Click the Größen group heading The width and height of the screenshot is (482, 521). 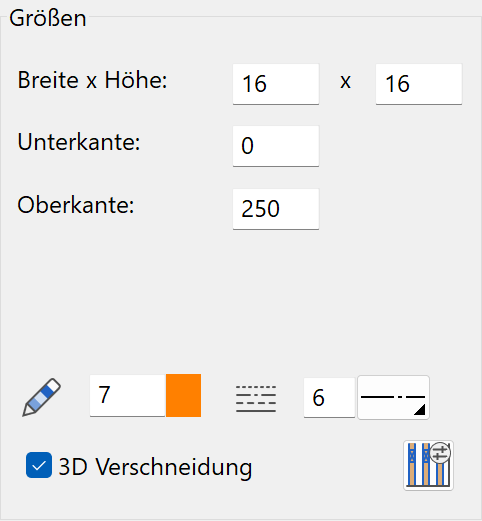click(x=48, y=18)
